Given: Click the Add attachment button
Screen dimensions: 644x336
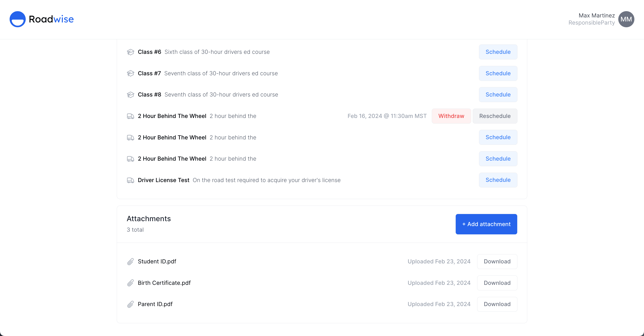Looking at the screenshot, I should click(x=486, y=224).
